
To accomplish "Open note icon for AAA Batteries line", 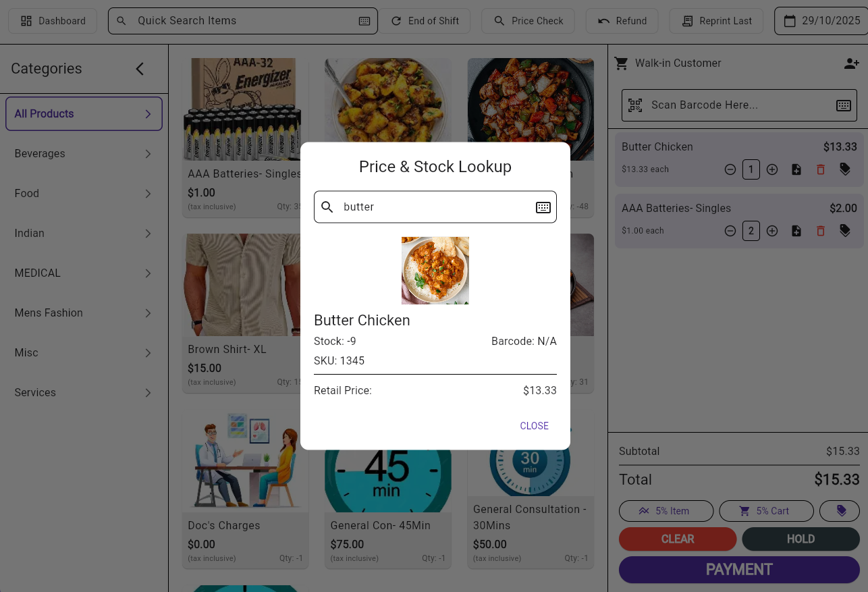I will point(796,231).
